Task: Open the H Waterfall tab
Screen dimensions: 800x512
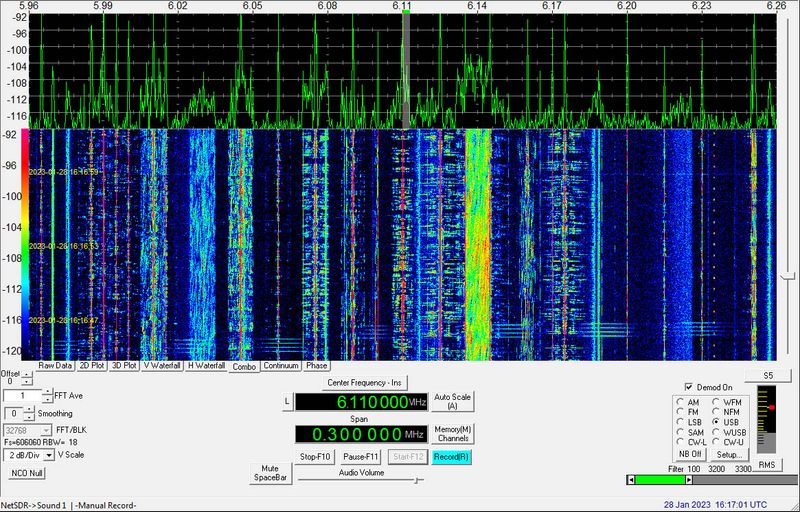Action: [x=206, y=366]
